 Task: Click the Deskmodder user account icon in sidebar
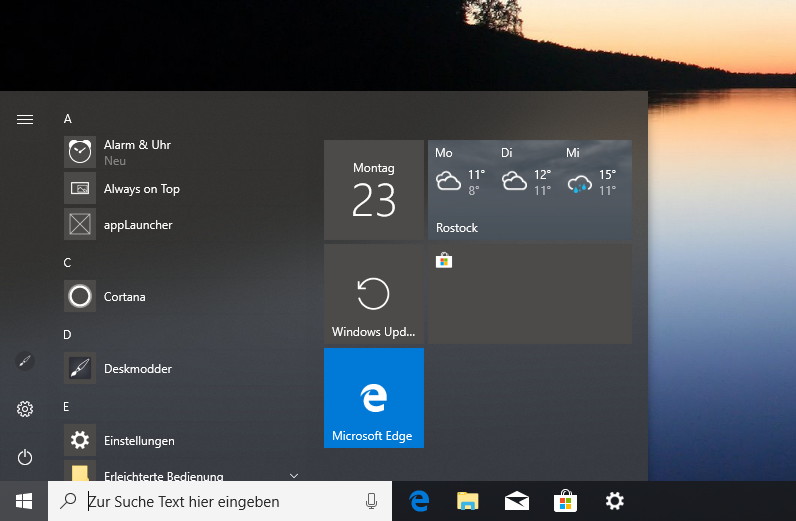click(25, 361)
